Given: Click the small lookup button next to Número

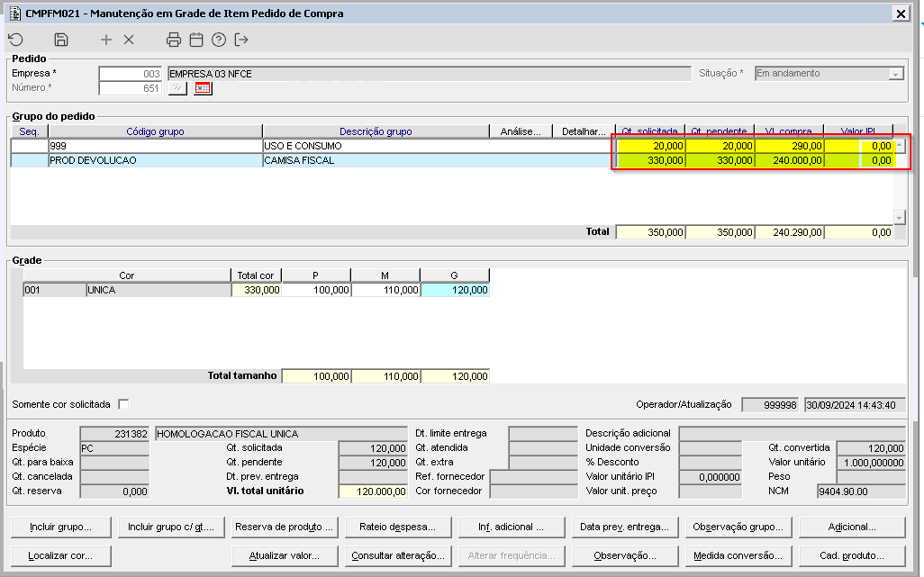Looking at the screenshot, I should (x=177, y=88).
